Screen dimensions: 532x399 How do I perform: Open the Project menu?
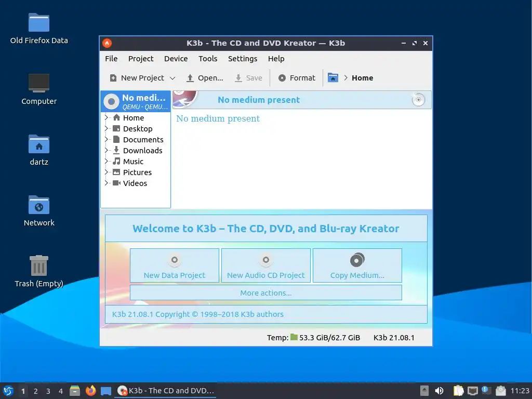[x=141, y=59]
